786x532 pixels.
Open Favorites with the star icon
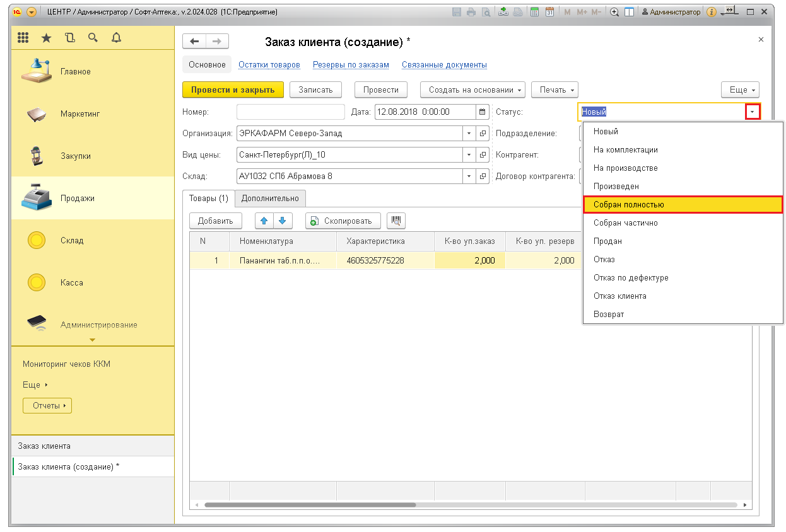coord(46,38)
